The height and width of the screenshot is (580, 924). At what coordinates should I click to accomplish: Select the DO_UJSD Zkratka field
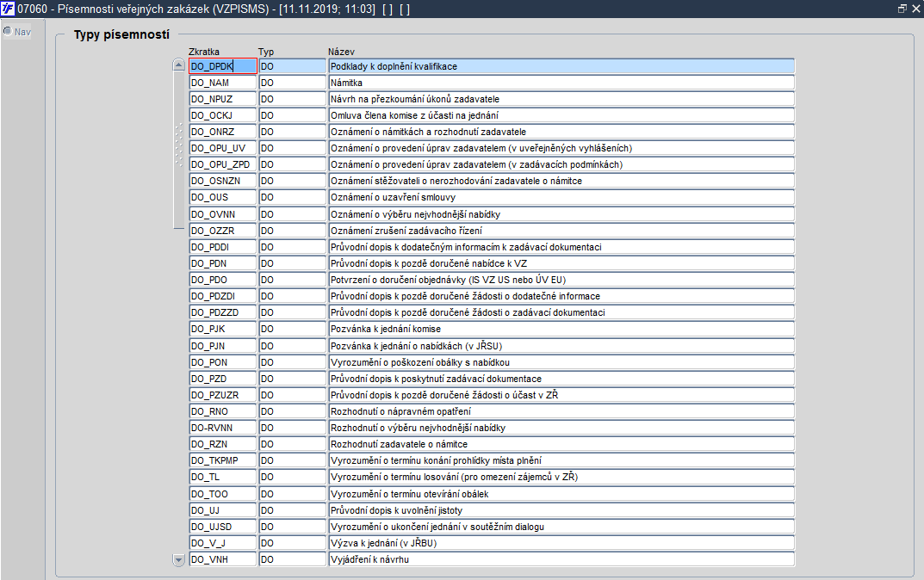click(x=223, y=527)
